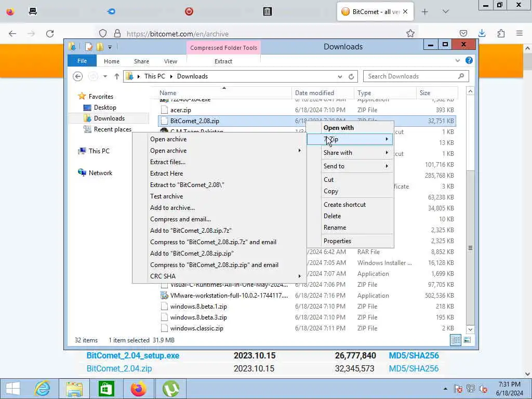532x399 pixels.
Task: Open a new Firefox tab
Action: [425, 12]
